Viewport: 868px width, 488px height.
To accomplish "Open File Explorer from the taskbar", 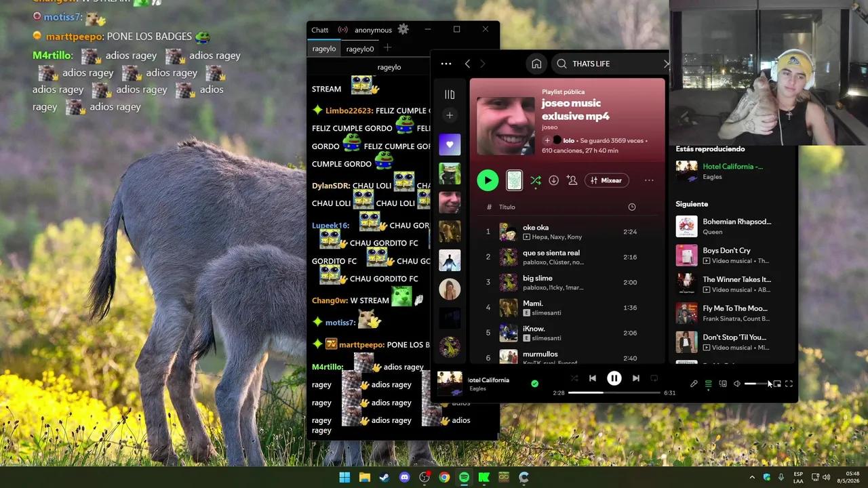I will (365, 477).
